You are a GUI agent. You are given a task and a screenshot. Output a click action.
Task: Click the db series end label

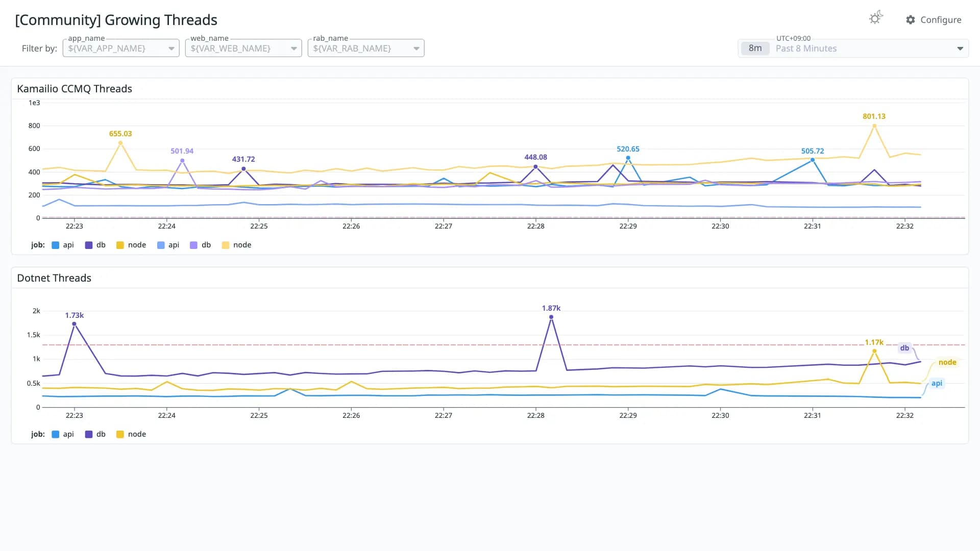coord(904,348)
